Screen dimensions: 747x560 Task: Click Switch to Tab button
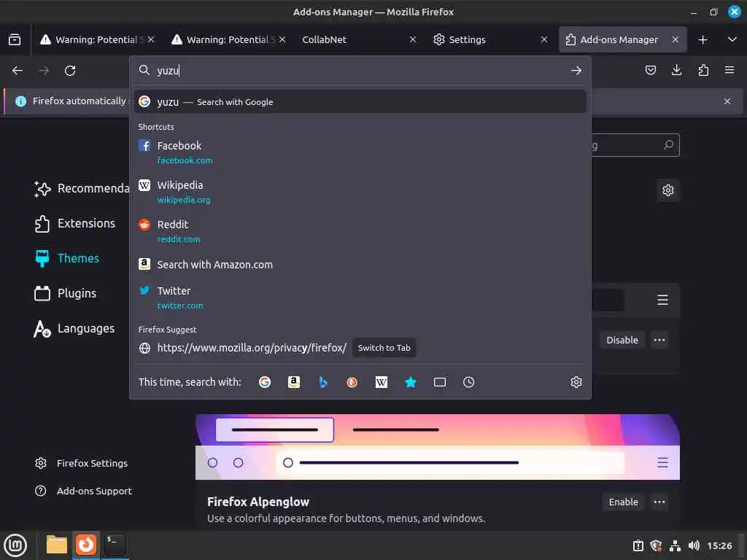pyautogui.click(x=384, y=348)
